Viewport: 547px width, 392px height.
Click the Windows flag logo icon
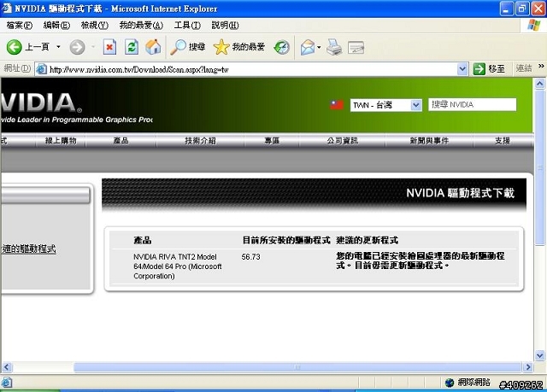(533, 25)
